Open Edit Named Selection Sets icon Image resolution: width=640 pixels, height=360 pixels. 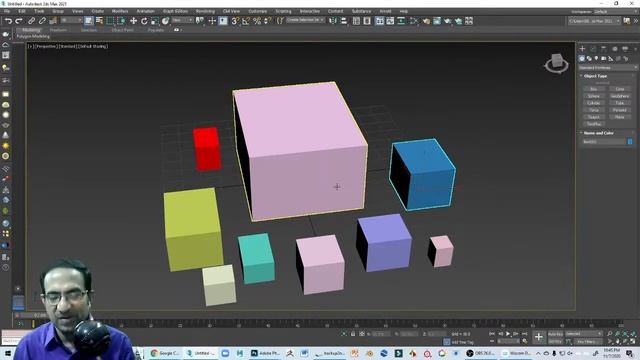coord(280,21)
